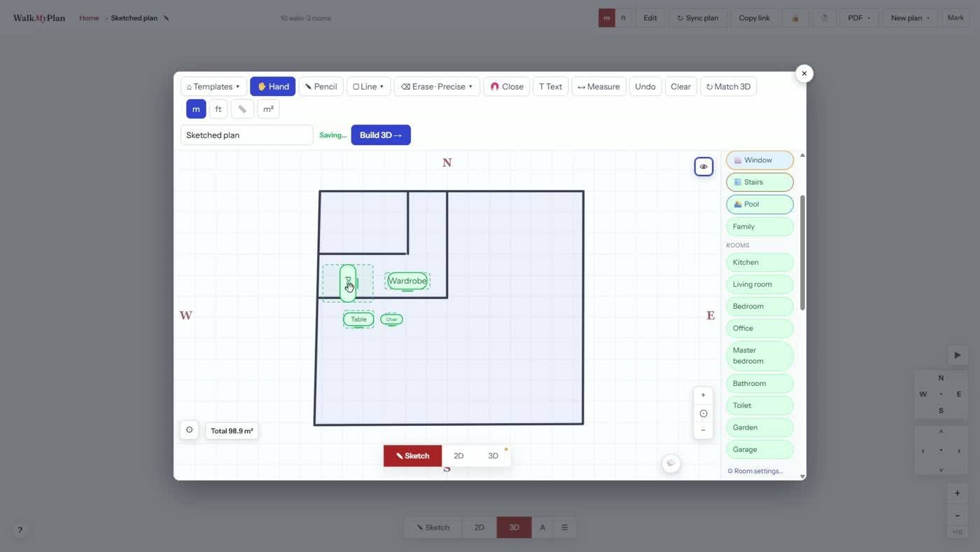Add a Stairs element

click(x=759, y=182)
